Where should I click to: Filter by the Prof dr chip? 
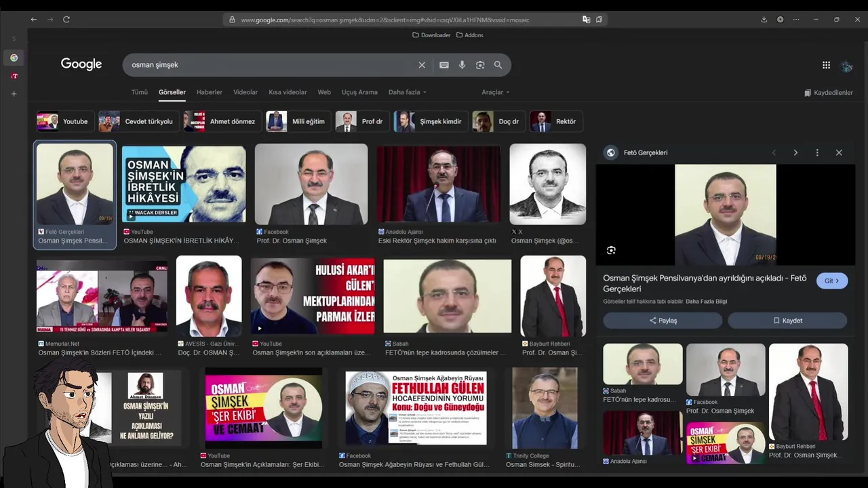362,122
